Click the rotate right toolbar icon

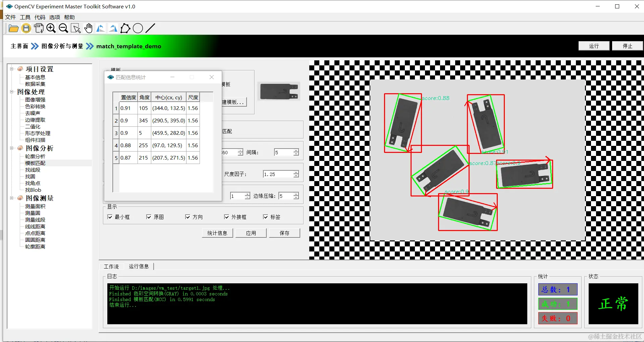coord(113,28)
